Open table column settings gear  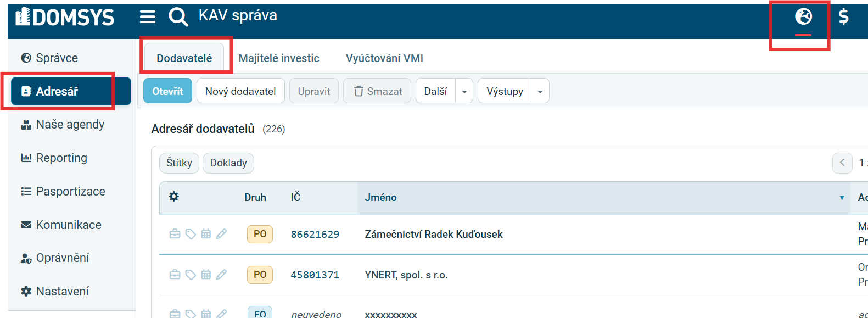pos(174,197)
